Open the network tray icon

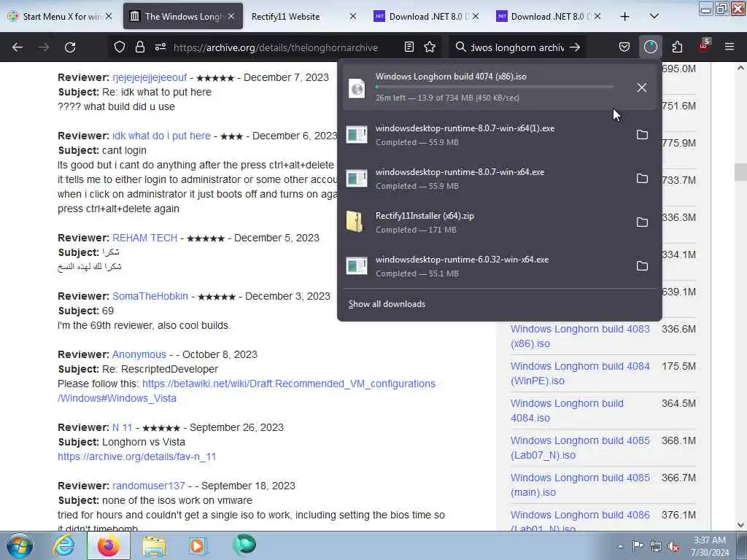tap(656, 546)
